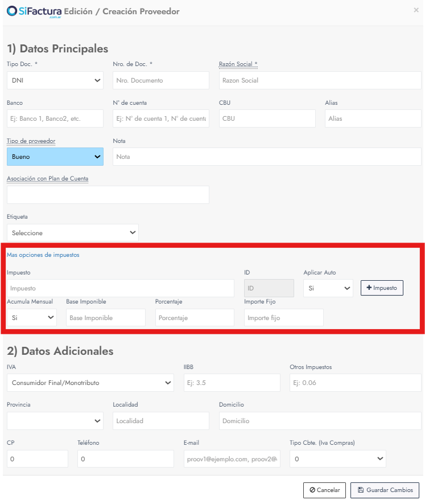
Task: Click the Guardar Cambios button
Action: (x=385, y=490)
